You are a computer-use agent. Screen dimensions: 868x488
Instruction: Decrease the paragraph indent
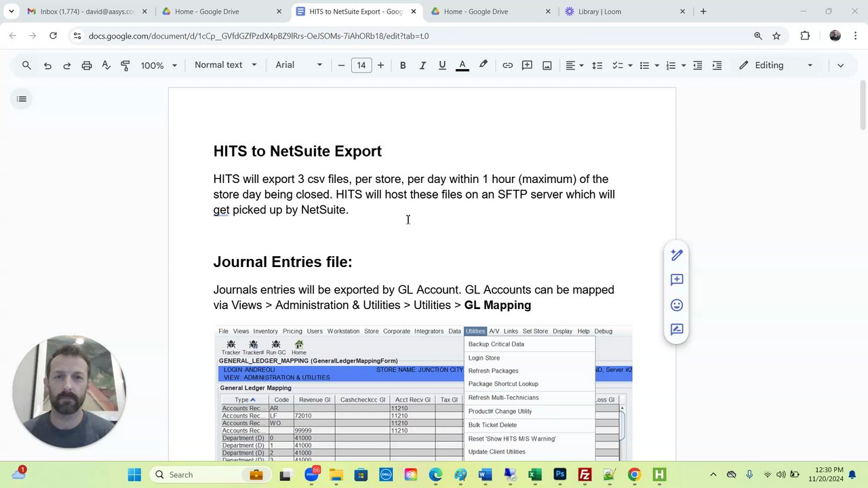[x=697, y=65]
